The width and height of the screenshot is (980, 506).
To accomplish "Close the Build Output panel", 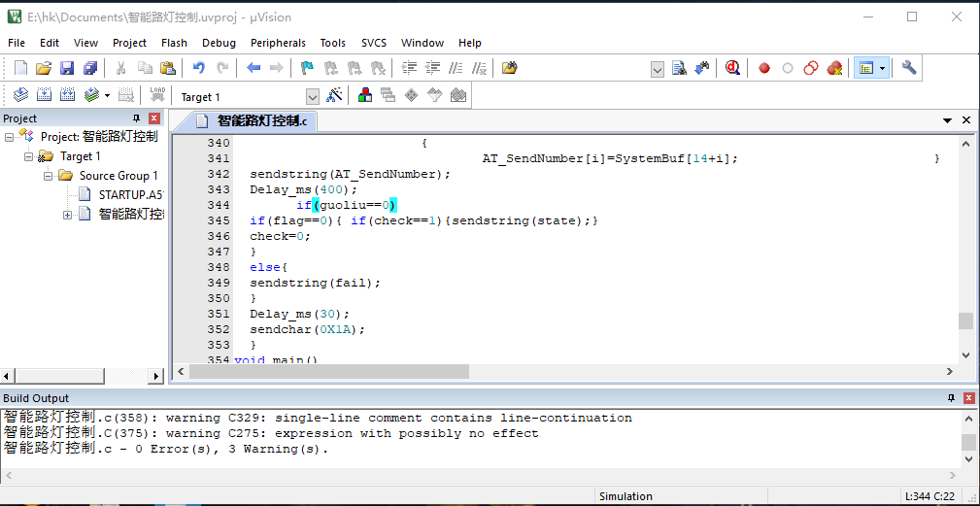I will [968, 398].
